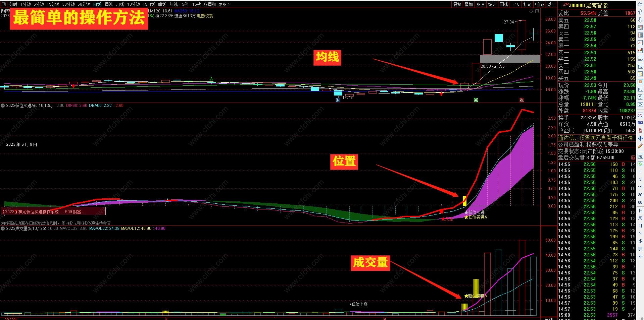This screenshot has height=320, width=644.
Task: Click the 财 marker below the candlesticks
Action: click(338, 100)
